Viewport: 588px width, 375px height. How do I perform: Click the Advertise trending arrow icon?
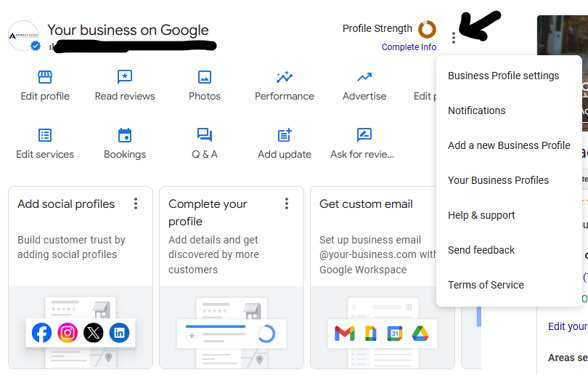(x=364, y=77)
